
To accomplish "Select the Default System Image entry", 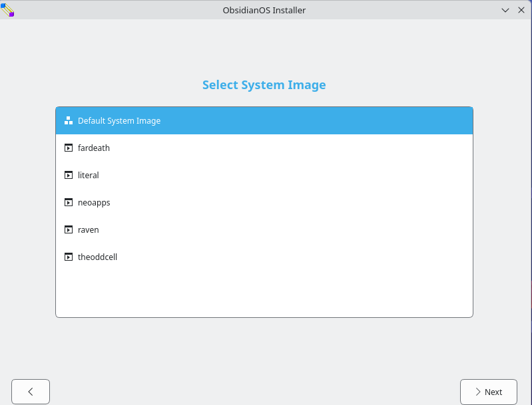I will pos(264,120).
